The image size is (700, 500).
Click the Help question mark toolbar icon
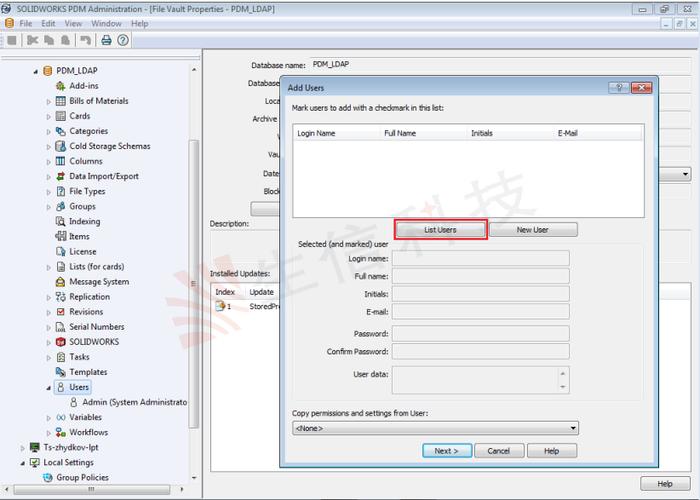click(123, 40)
